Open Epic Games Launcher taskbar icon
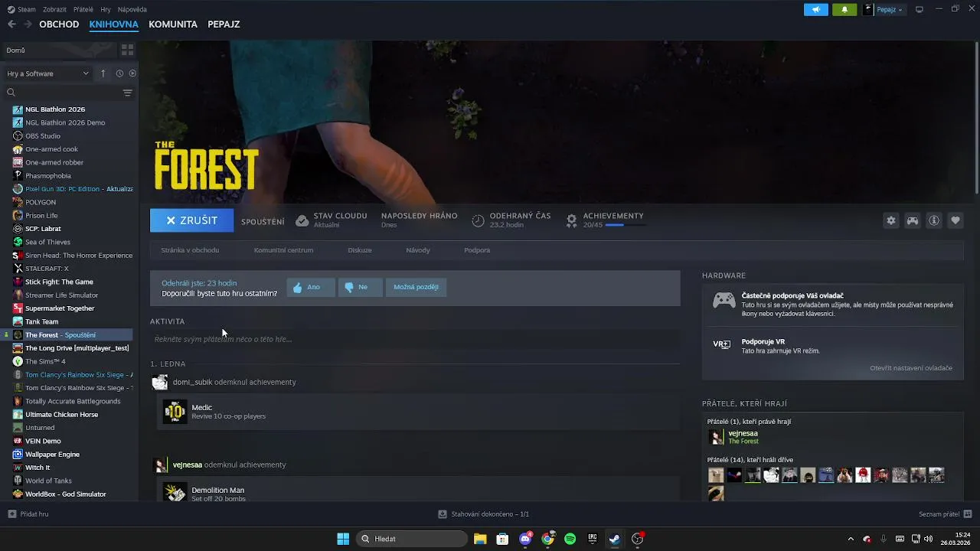 tap(593, 539)
